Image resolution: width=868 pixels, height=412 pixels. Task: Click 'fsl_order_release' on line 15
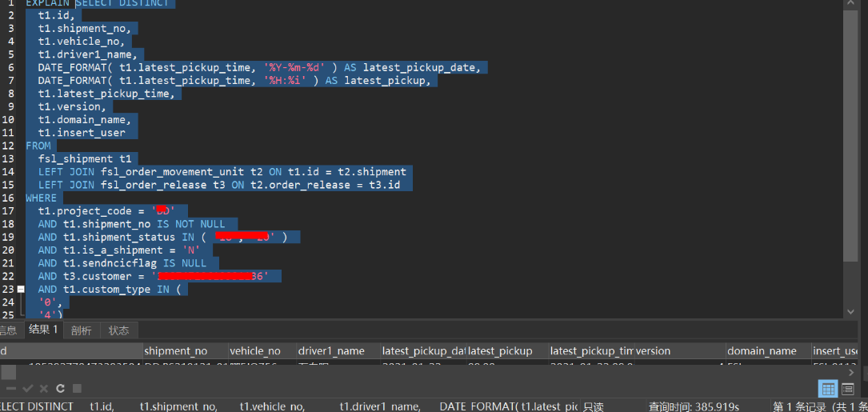154,185
